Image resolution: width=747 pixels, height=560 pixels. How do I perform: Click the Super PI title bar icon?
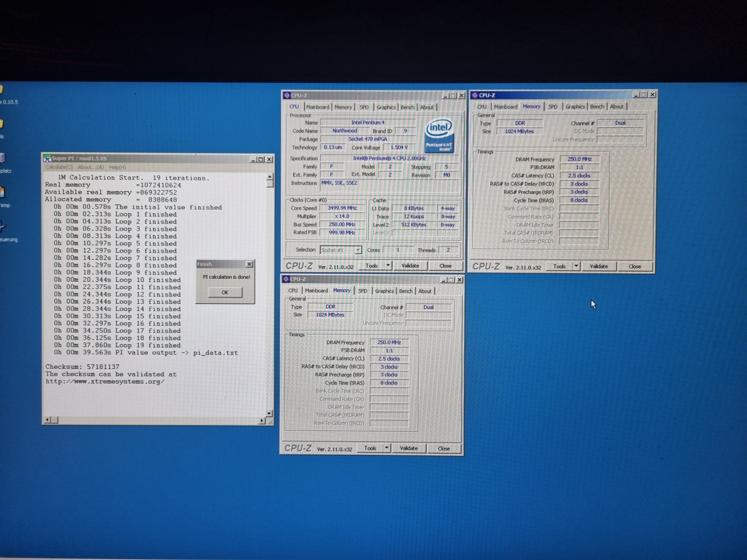click(x=47, y=158)
